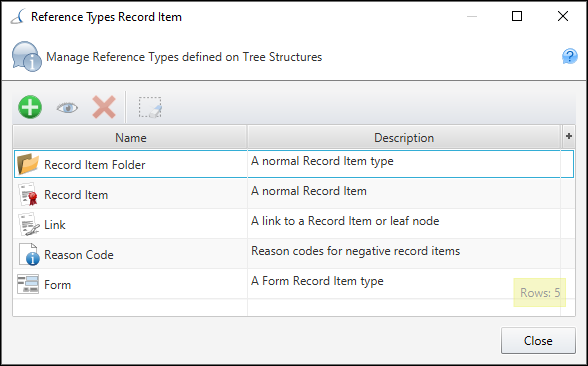Viewport: 588px width, 366px height.
Task: Click the Record Item Folder folder icon
Action: tap(28, 164)
